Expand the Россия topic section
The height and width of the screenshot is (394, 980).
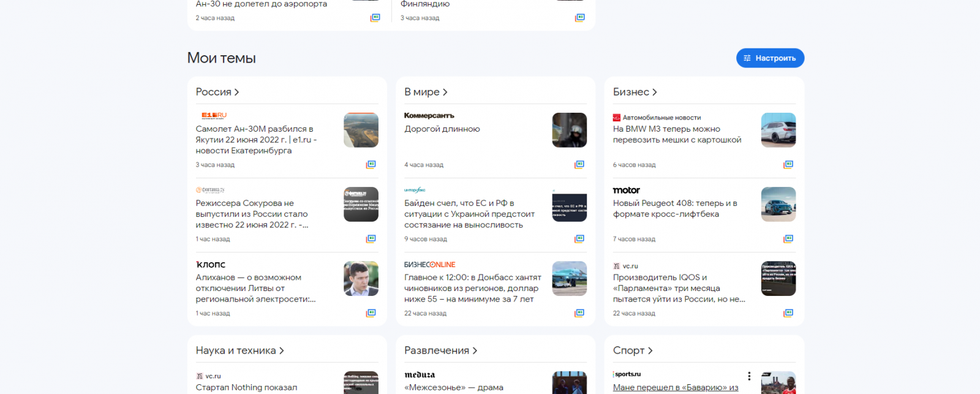[217, 92]
